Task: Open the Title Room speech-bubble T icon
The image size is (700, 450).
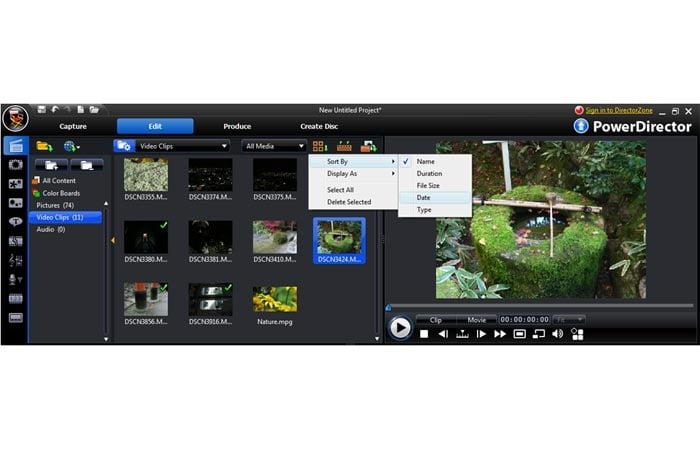Action: 16,222
